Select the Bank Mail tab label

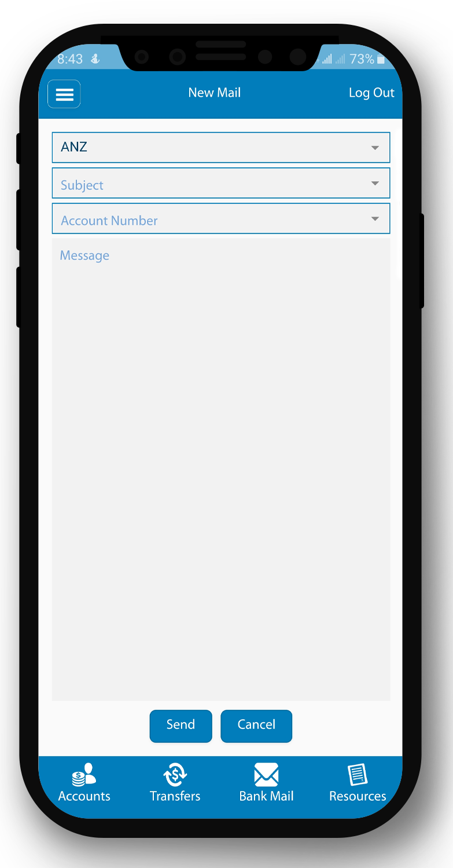point(266,796)
